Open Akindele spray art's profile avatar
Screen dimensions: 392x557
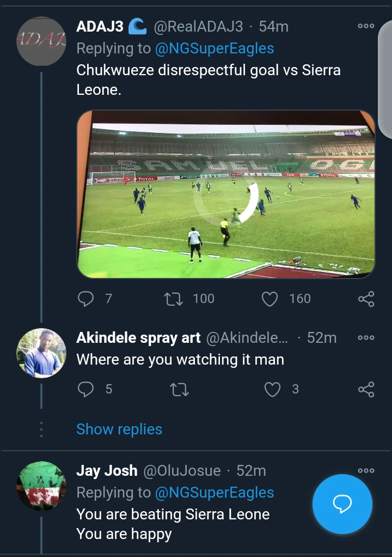41,353
